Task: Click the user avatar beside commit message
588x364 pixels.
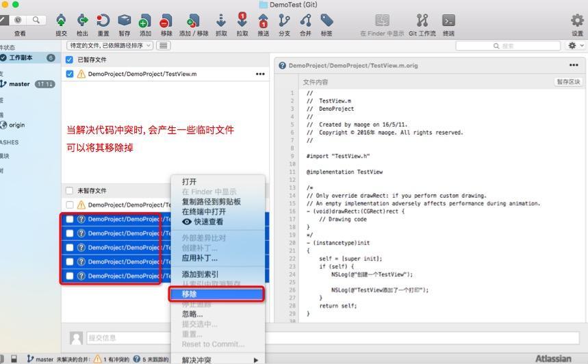Action: [x=76, y=338]
